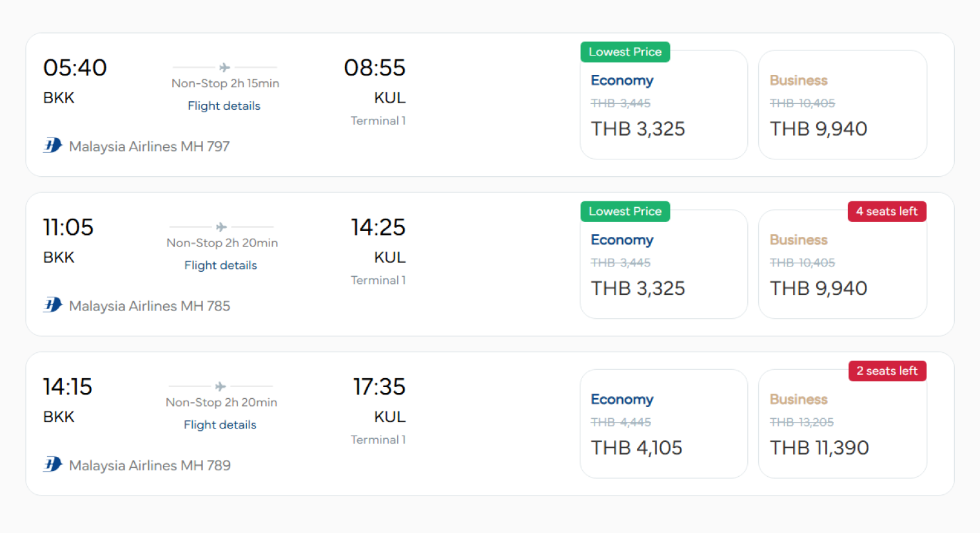The height and width of the screenshot is (533, 980).
Task: Click plane icon on 11:05 flight route
Action: 221,226
